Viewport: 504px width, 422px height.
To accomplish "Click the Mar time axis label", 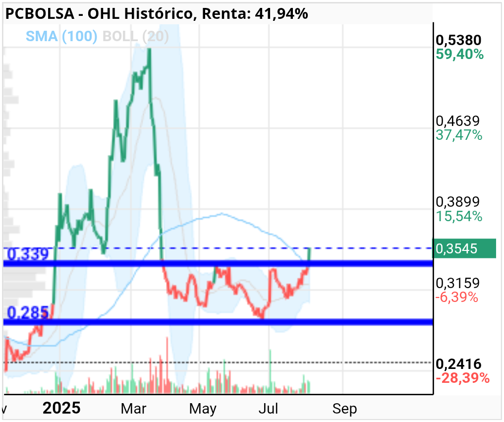I will 133,409.
